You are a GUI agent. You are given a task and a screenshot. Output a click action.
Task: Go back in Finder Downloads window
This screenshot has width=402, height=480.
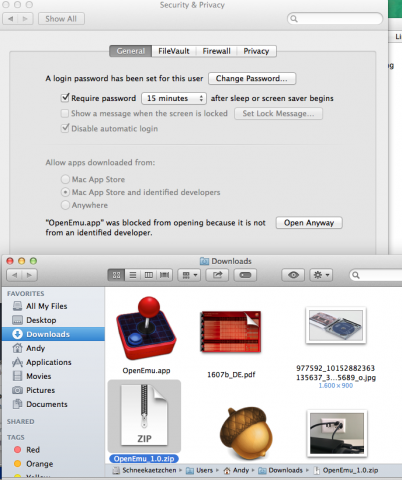tap(14, 275)
